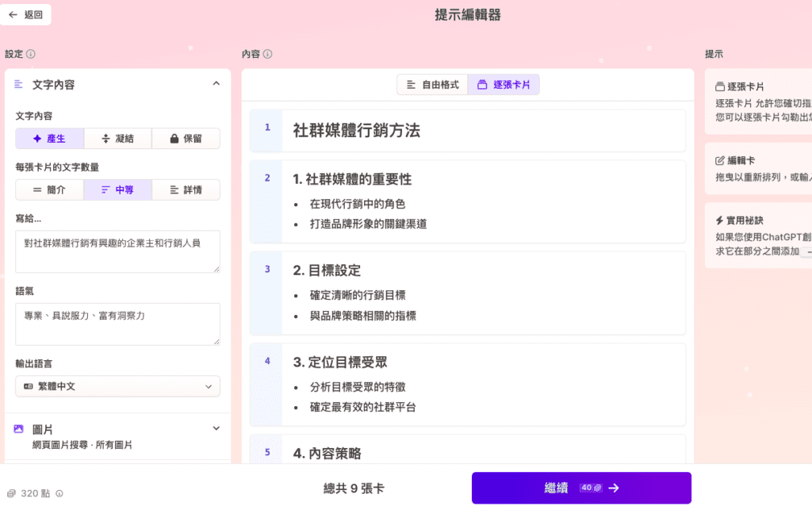This screenshot has width=812, height=506.
Task: Select 產生 text content mode
Action: tap(49, 139)
